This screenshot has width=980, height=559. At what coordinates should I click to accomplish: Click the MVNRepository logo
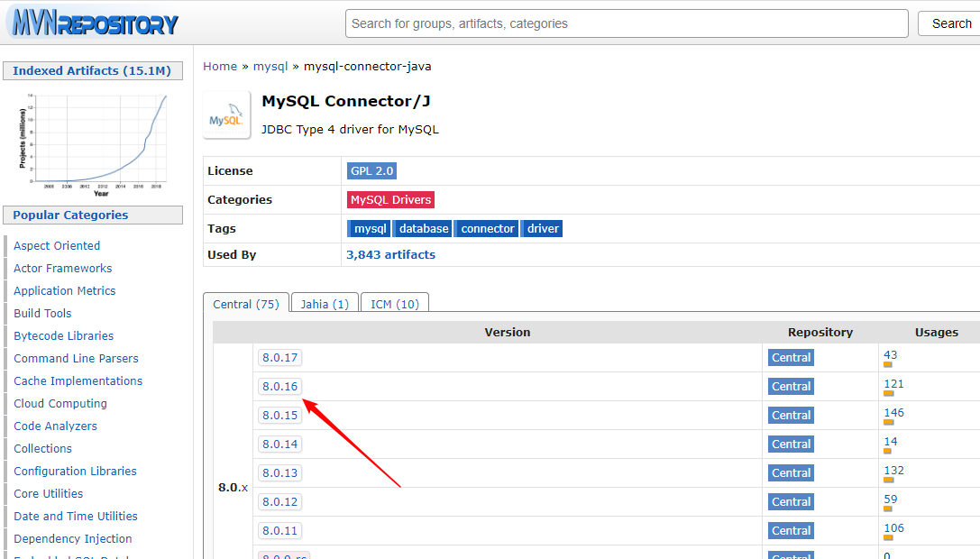point(95,23)
